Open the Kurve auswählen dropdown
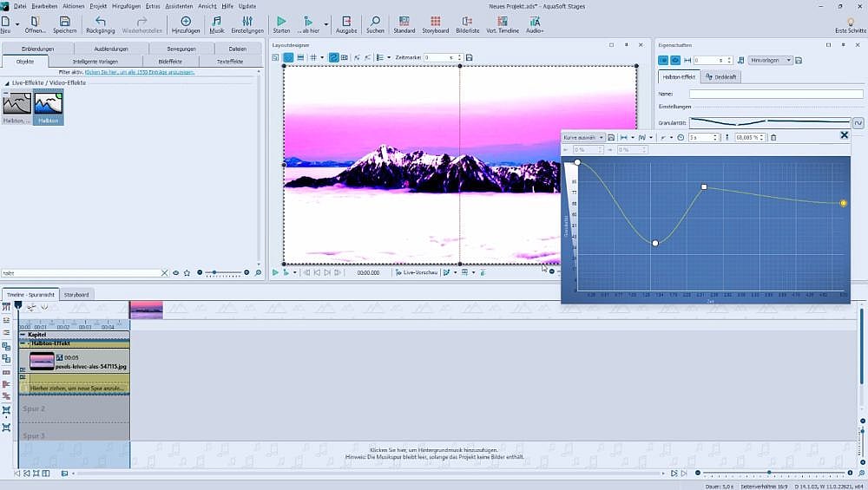The height and width of the screenshot is (490, 868). pos(583,137)
